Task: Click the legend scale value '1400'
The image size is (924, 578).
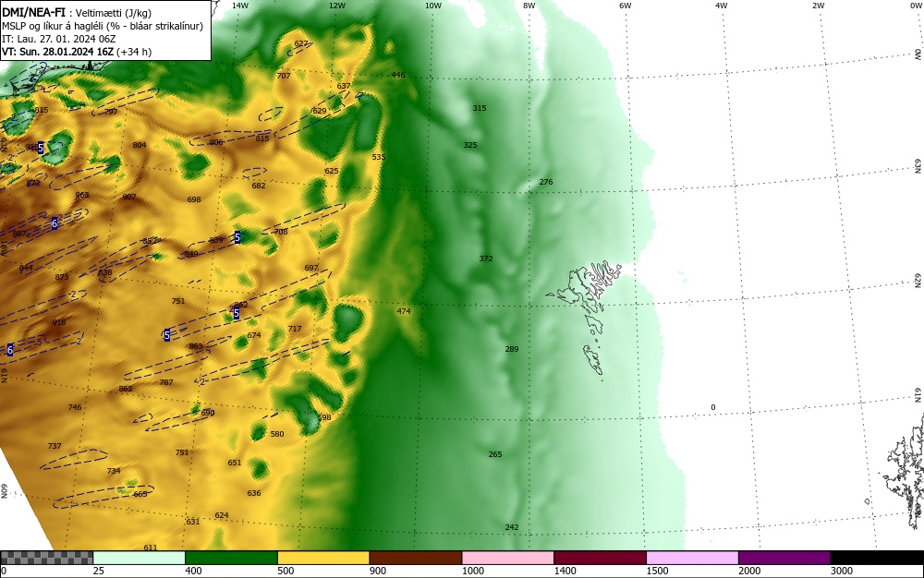Action: 565,571
